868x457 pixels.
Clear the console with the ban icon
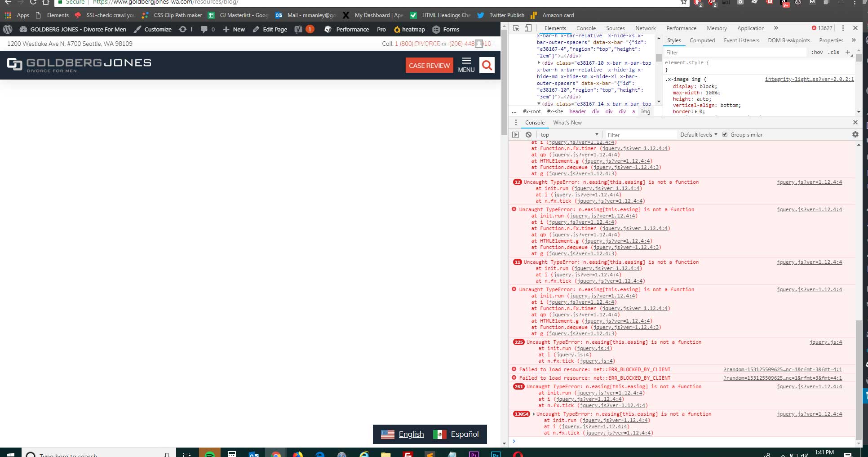[528, 135]
